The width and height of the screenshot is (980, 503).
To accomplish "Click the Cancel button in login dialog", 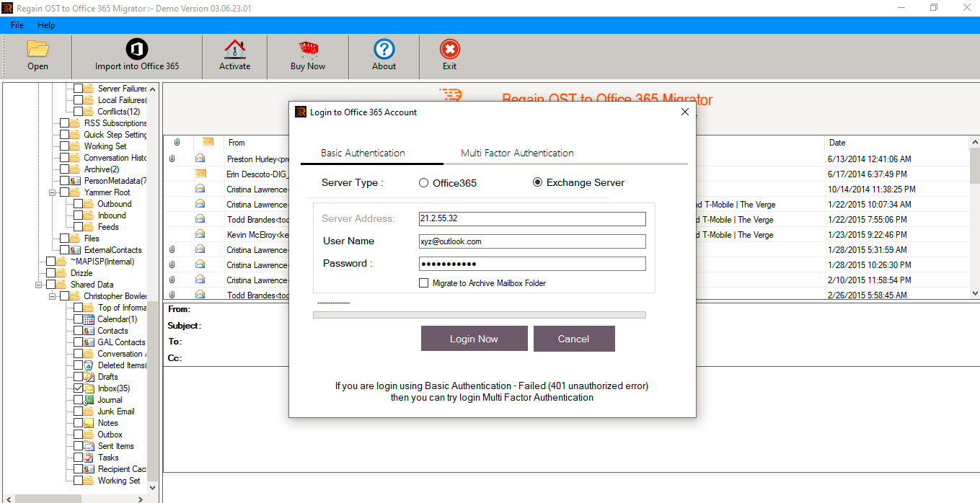I will [x=573, y=339].
